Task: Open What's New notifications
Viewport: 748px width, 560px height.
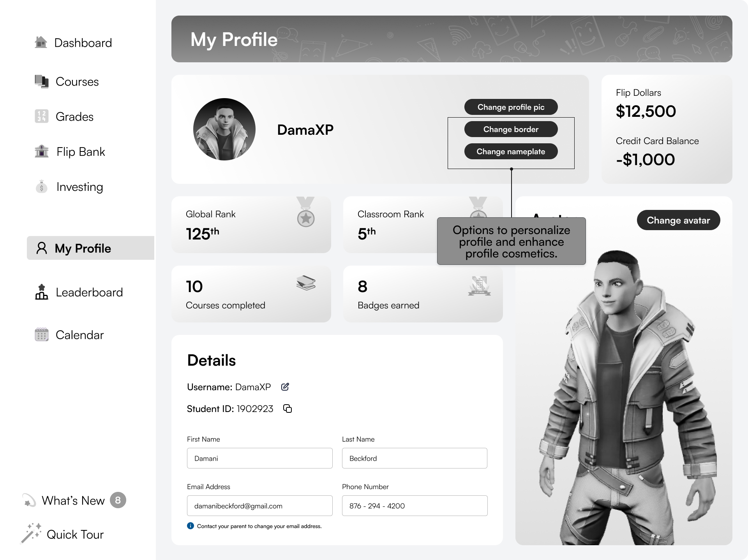Action: point(74,500)
